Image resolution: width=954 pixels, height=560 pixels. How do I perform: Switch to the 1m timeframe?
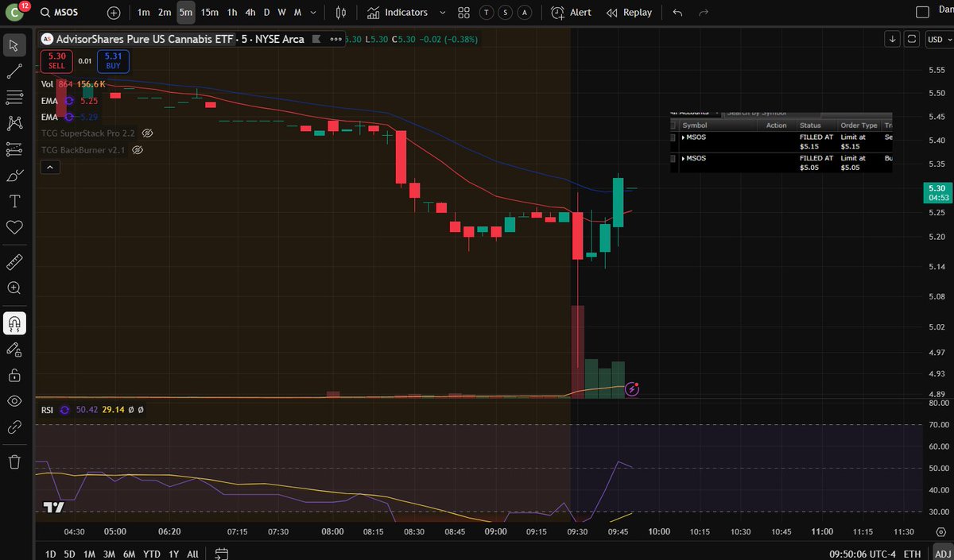[x=143, y=13]
